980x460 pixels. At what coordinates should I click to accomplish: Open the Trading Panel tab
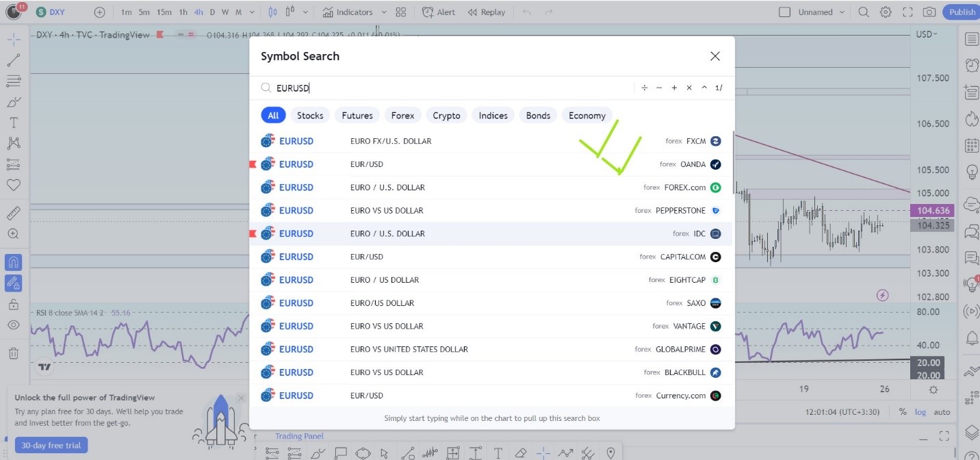(300, 436)
